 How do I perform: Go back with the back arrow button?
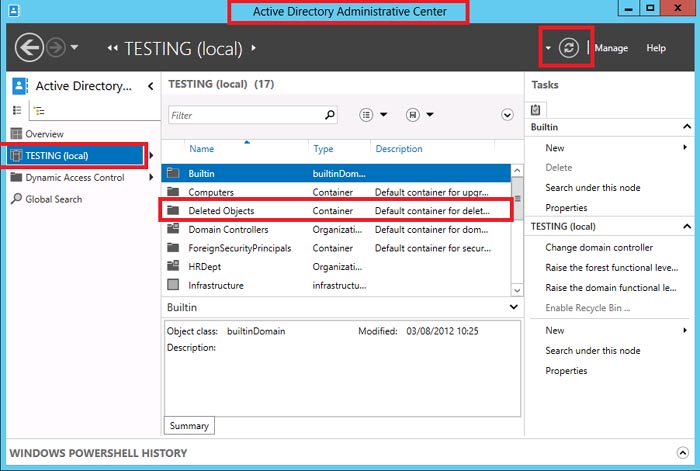[29, 47]
